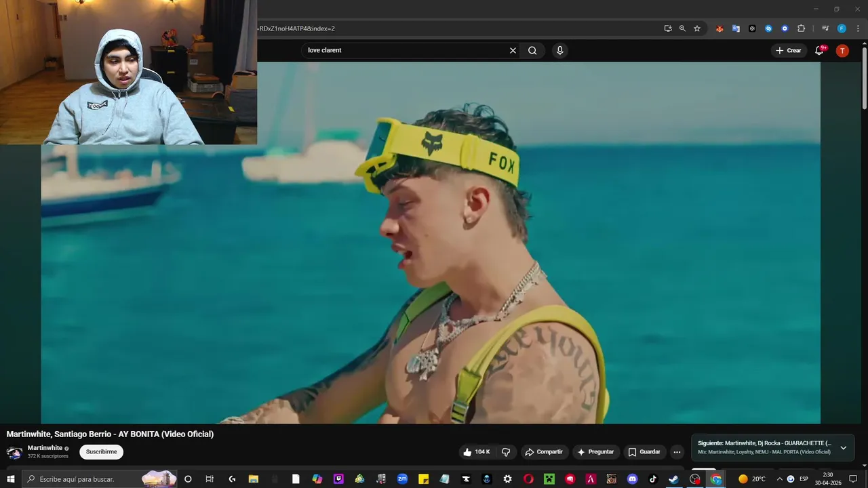Subscribe using the Suscribirme button
This screenshot has height=488, width=868.
point(101,452)
